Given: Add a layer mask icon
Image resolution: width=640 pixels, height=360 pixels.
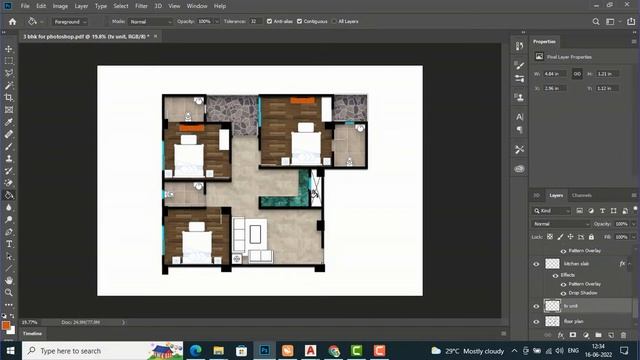Looking at the screenshot, I should click(x=573, y=335).
